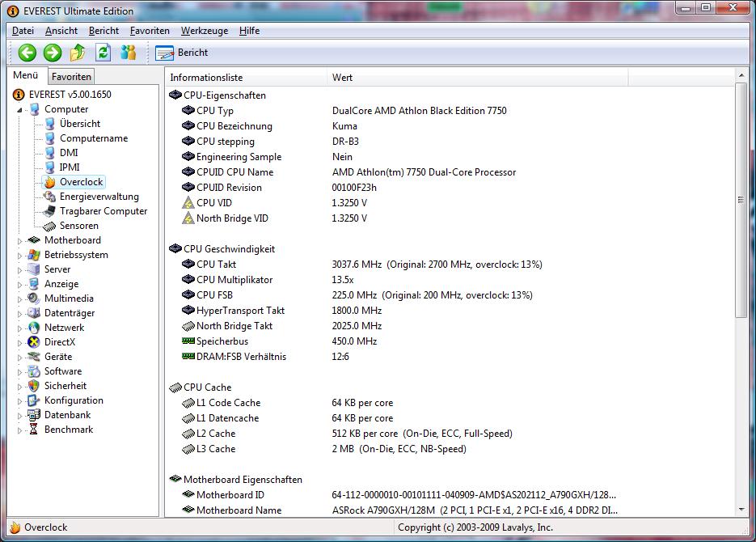Open the Favoriten menu in the menu bar

[x=150, y=31]
